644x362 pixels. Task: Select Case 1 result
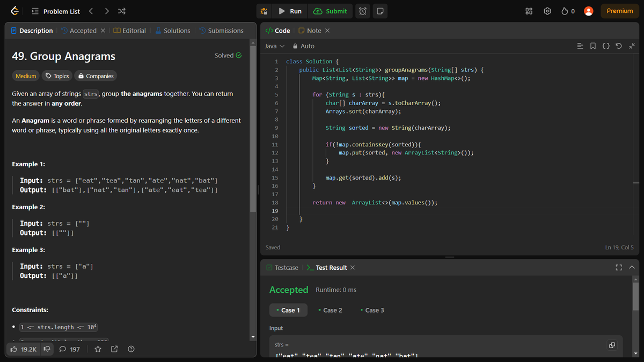click(288, 310)
